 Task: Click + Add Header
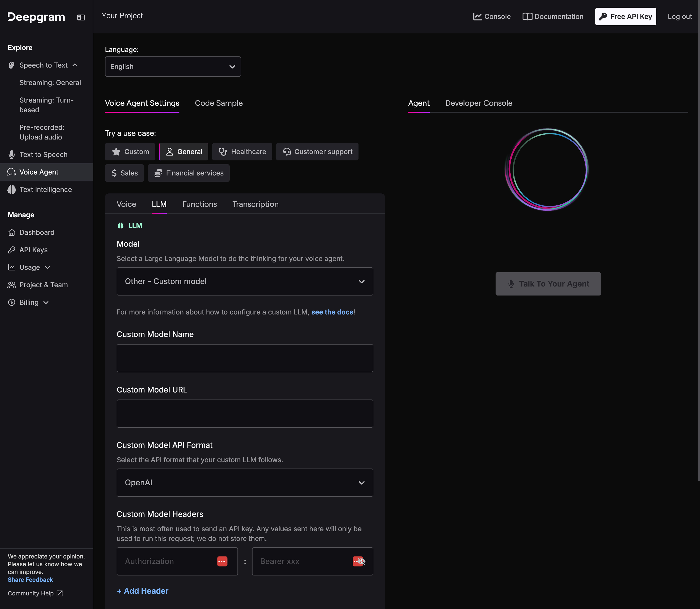coord(143,591)
